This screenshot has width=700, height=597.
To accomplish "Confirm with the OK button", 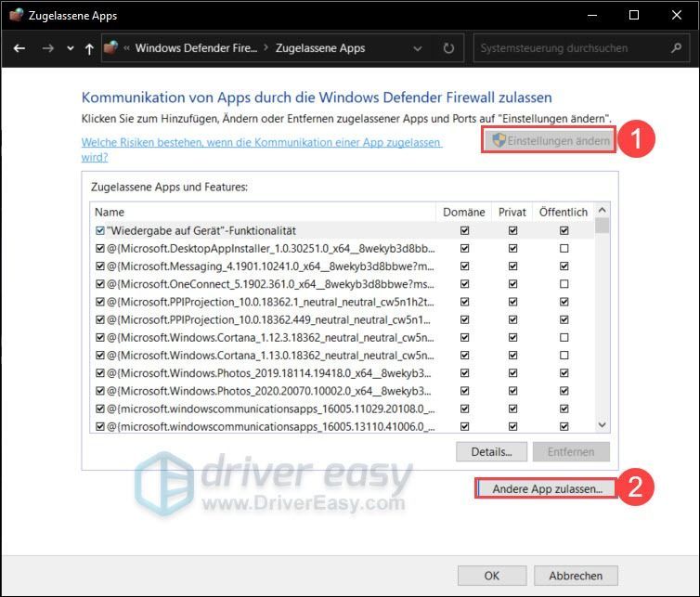I will click(492, 576).
